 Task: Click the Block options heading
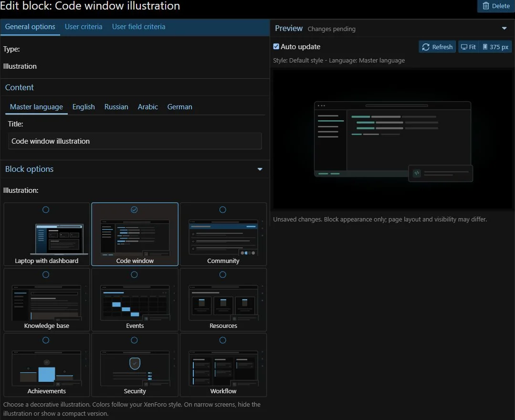pyautogui.click(x=29, y=169)
